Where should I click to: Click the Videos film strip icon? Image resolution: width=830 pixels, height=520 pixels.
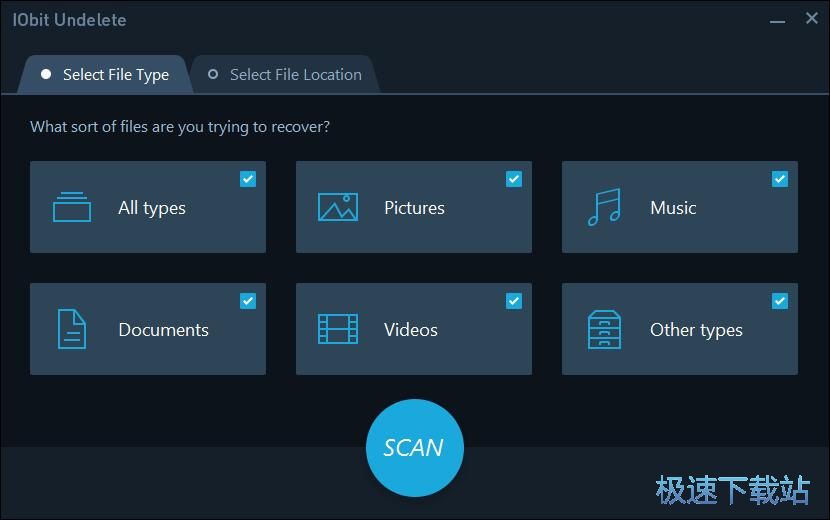[x=338, y=329]
